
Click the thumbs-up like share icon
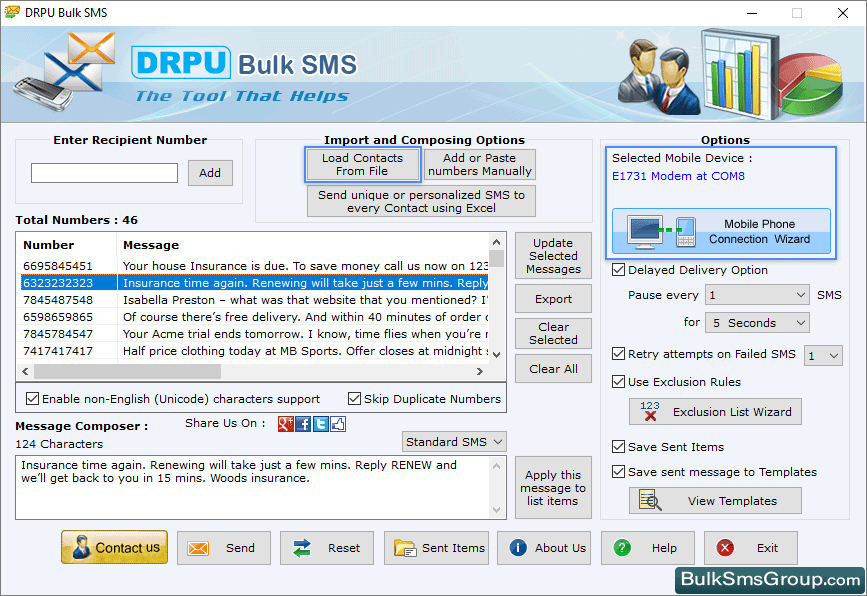point(338,424)
